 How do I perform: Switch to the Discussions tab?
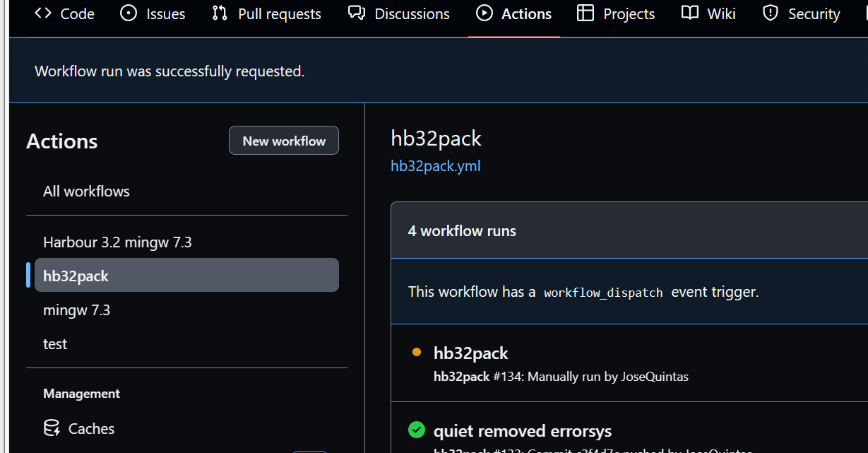[412, 14]
